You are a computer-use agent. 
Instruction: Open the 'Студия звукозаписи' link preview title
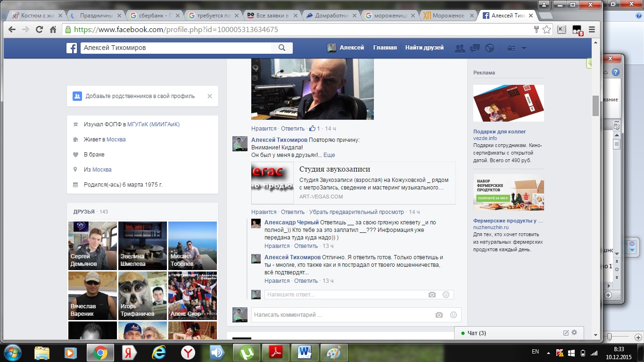(335, 169)
